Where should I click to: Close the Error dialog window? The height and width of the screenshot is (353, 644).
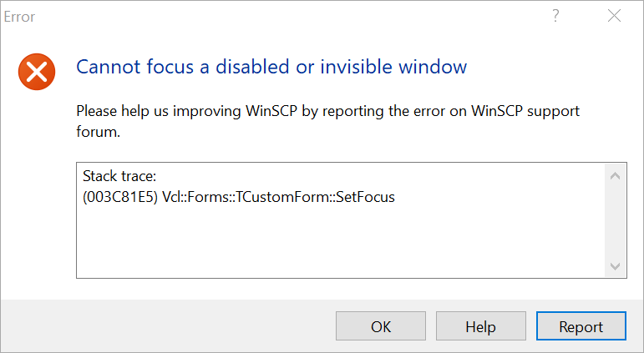click(x=615, y=16)
